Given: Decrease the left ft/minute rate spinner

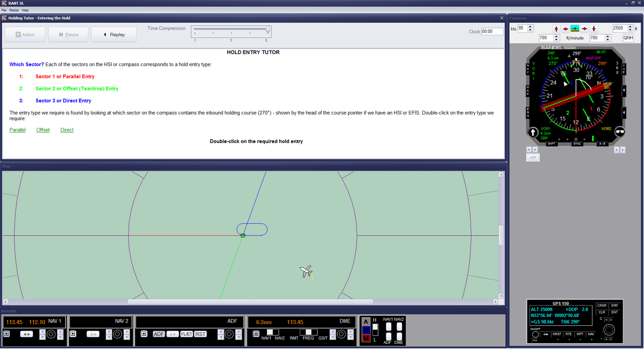Looking at the screenshot, I should click(556, 40).
